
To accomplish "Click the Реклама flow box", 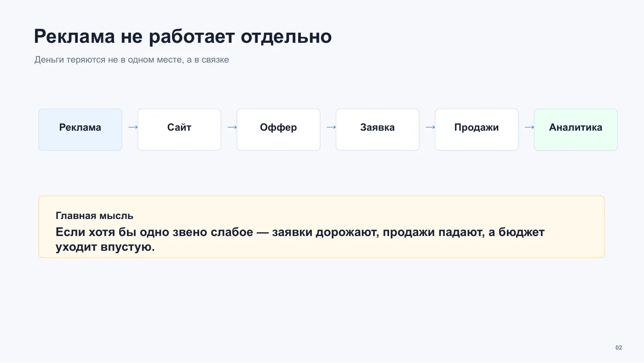I will pos(80,130).
